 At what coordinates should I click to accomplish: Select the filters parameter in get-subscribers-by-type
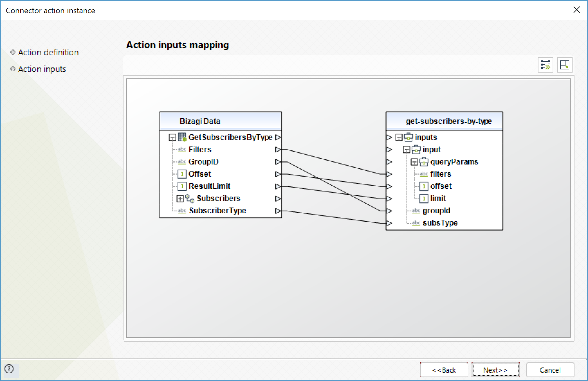click(441, 174)
